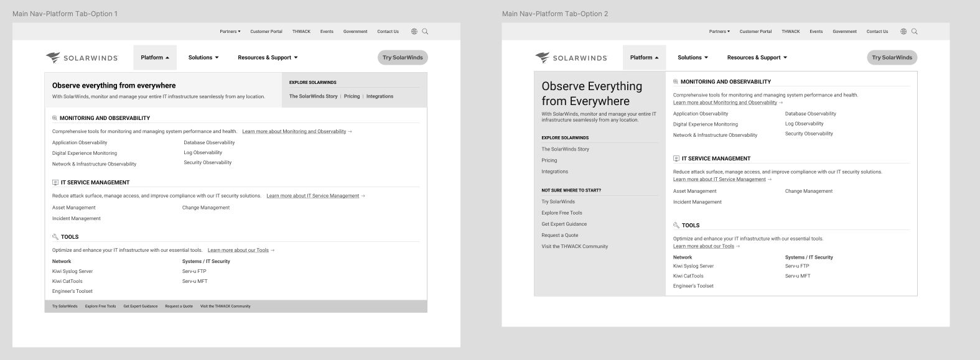Click the search magnifier icon in Option 1

426,31
